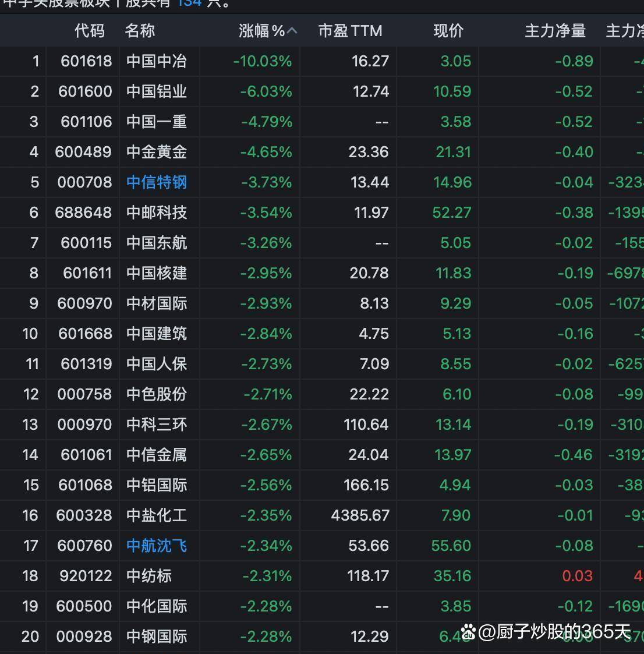Viewport: 644px width, 654px height.
Task: Sort the table by 名称 column header
Action: pos(140,31)
